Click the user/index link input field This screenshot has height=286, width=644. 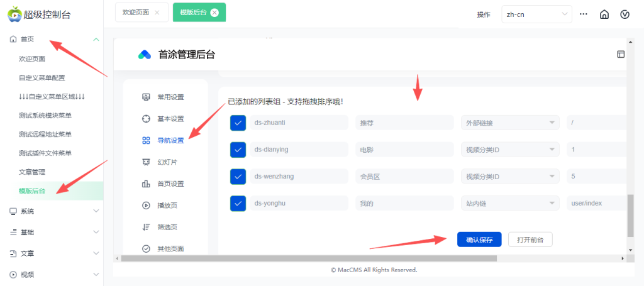click(x=596, y=203)
